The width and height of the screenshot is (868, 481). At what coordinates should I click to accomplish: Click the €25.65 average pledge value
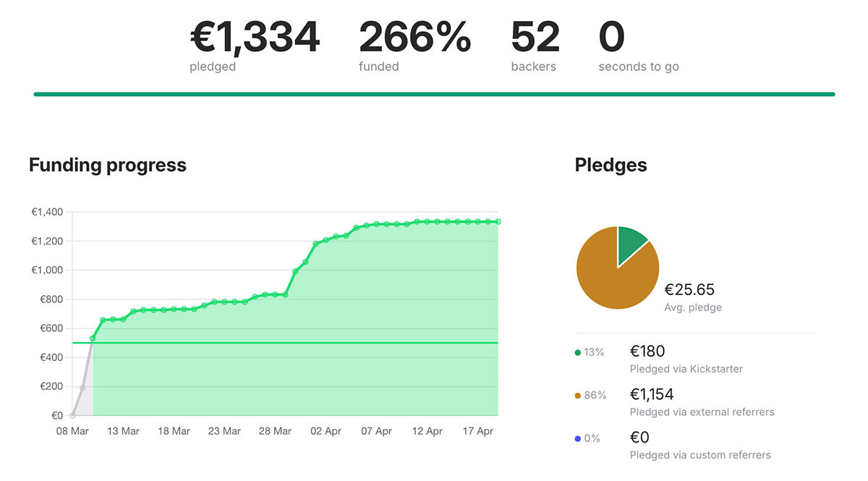689,290
